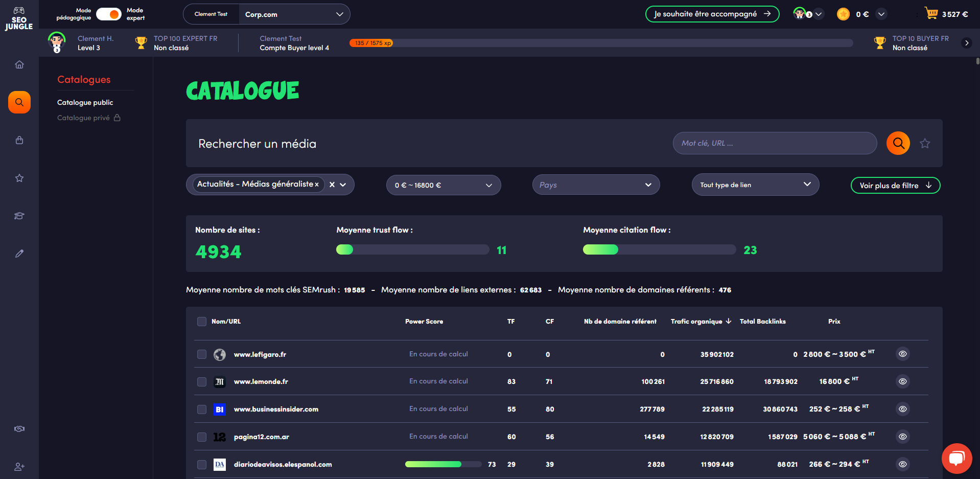
Task: Open the orange catalogue search sidebar icon
Action: (x=19, y=102)
